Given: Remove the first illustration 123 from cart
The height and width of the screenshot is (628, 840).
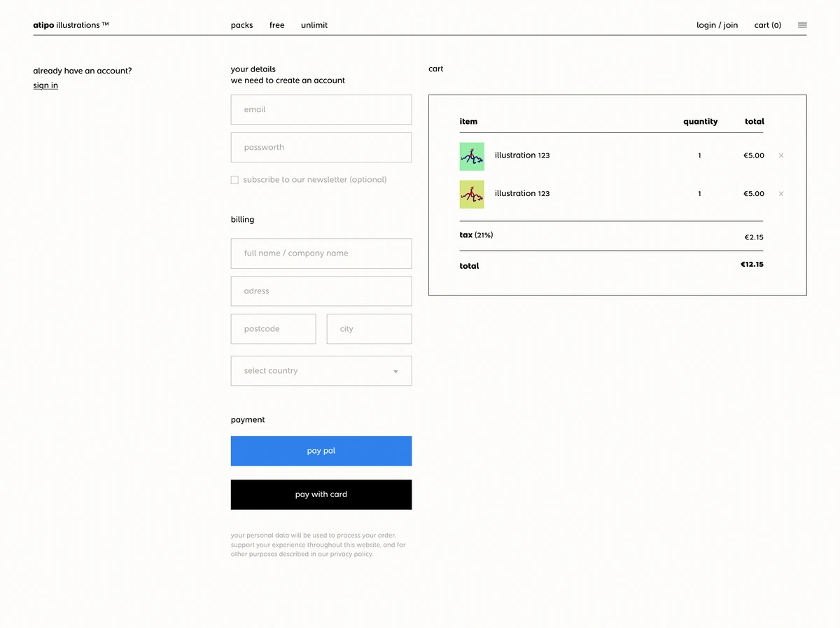Looking at the screenshot, I should pyautogui.click(x=780, y=155).
